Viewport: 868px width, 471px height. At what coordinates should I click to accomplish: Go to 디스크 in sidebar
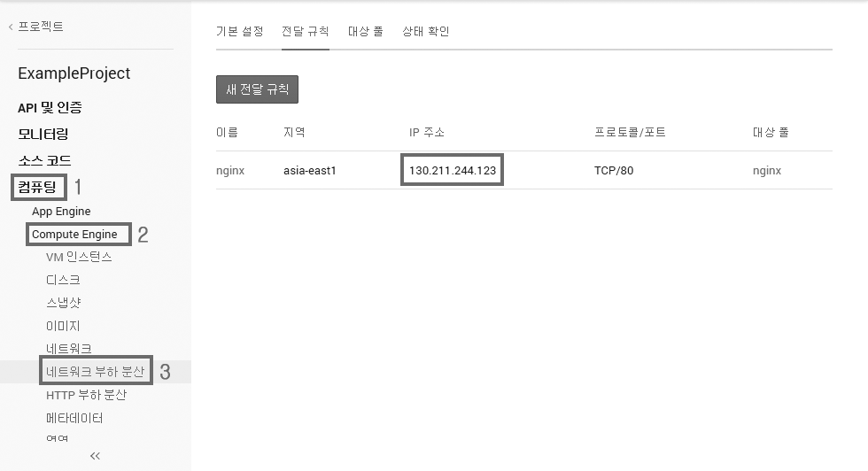coord(63,280)
